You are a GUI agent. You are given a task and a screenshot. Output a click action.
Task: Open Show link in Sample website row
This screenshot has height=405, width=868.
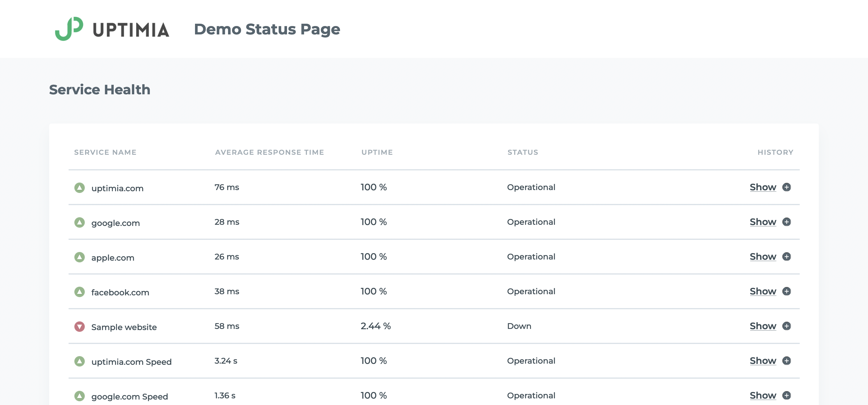click(x=763, y=326)
